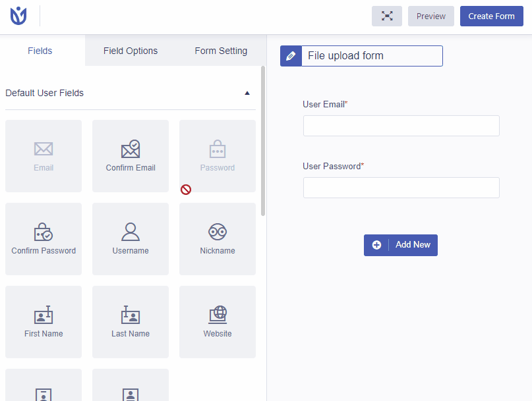Screen dimensions: 532x401
Task: Add the Username field
Action: pyautogui.click(x=131, y=239)
